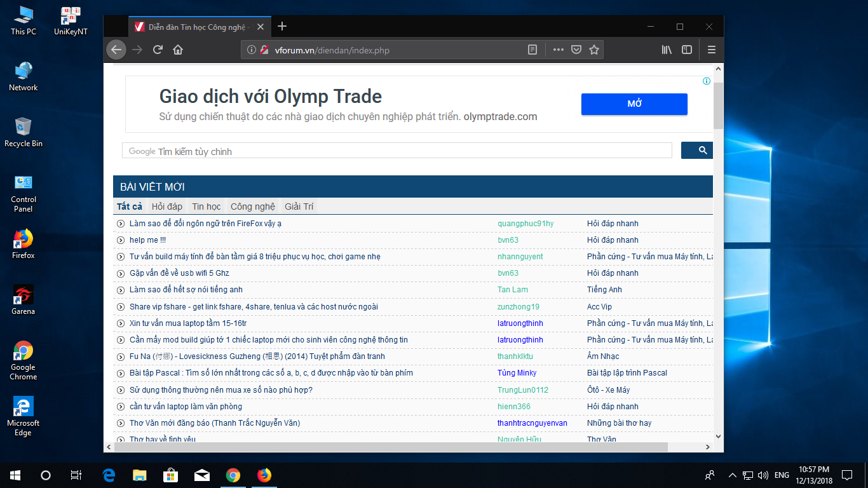Screen dimensions: 868x488
Task: Open user profile 'zunzhong19'
Action: pos(519,307)
